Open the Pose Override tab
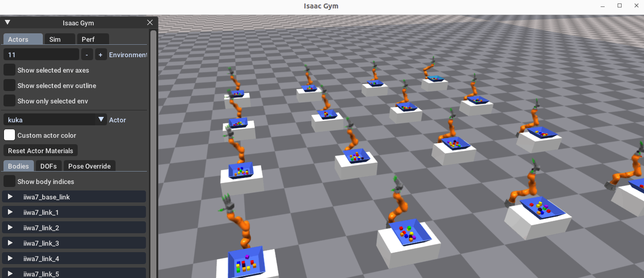The width and height of the screenshot is (644, 278). (90, 166)
